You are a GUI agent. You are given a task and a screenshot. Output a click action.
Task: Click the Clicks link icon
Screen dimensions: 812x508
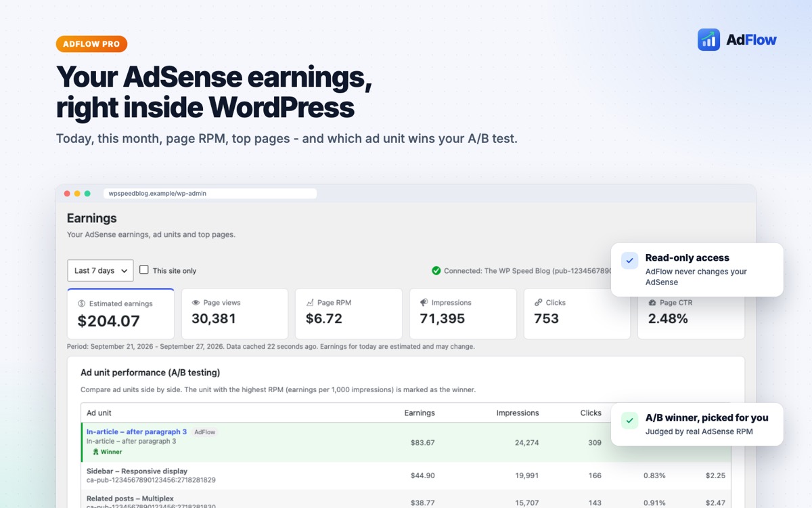(539, 303)
